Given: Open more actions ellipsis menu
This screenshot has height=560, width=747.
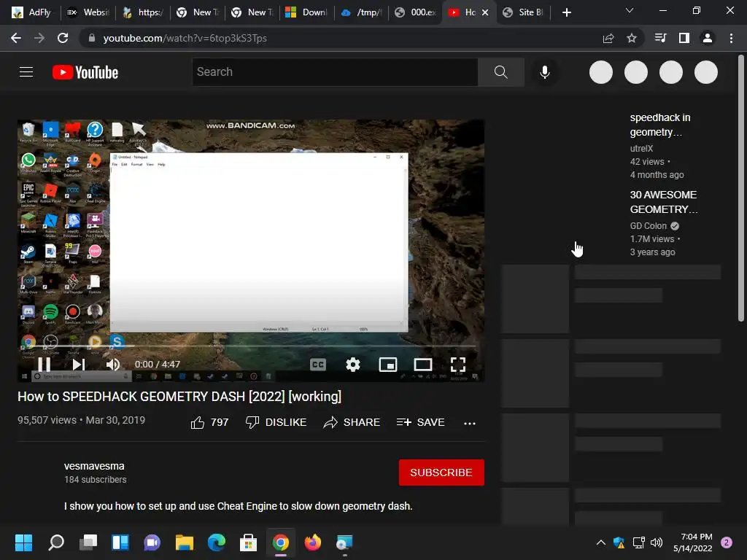Looking at the screenshot, I should [x=470, y=424].
